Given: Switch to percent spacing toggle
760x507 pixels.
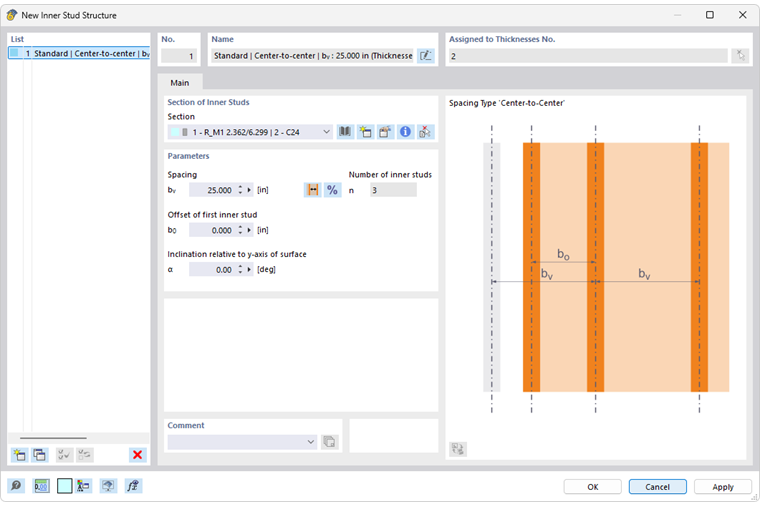Looking at the screenshot, I should tap(332, 190).
